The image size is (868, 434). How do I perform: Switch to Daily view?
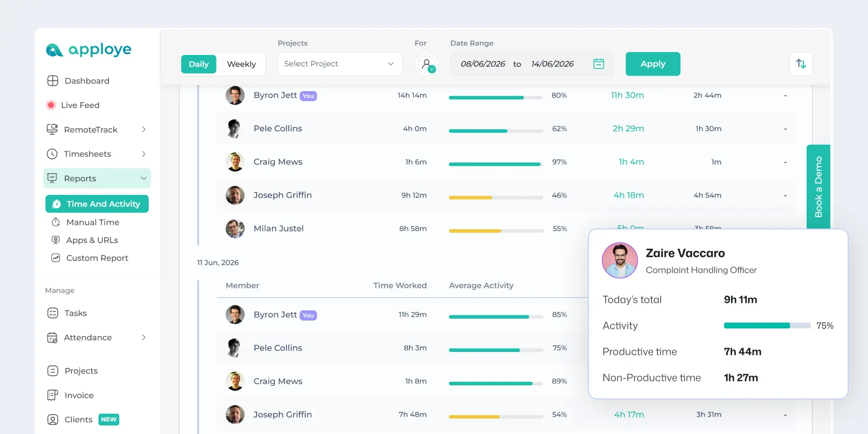(x=199, y=64)
